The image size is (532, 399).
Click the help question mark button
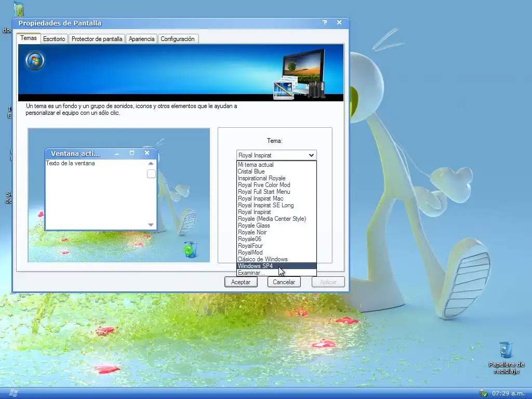[x=325, y=22]
